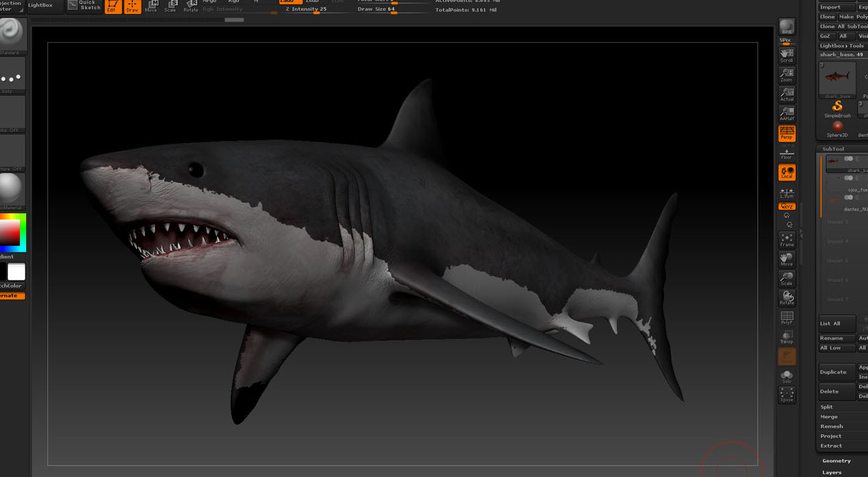Select the Scroll navigation icon
Viewport: 868px width, 477px height.
click(787, 55)
